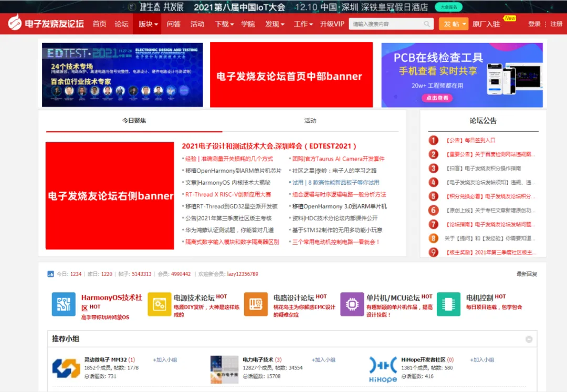Expand the 版块 dropdown menu
567x392 pixels.
coord(148,24)
